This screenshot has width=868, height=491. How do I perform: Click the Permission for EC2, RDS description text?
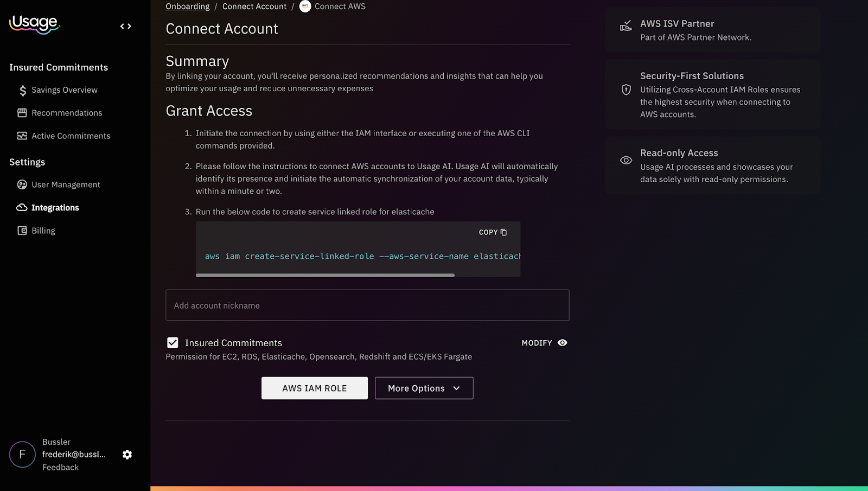tap(319, 356)
